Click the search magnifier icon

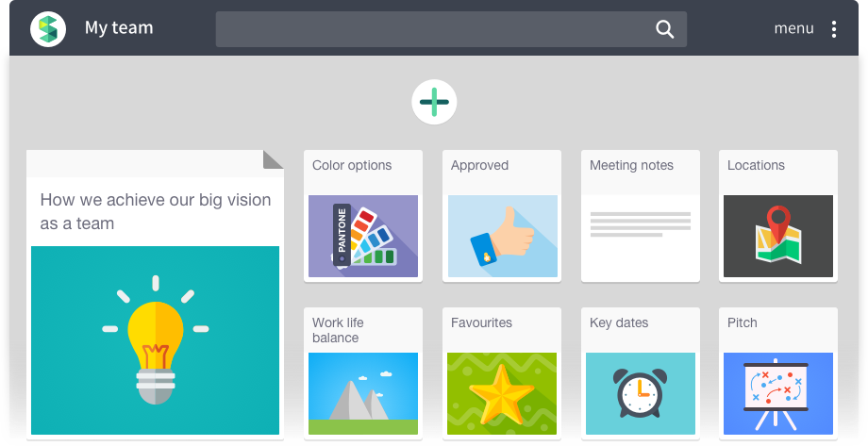coord(664,29)
